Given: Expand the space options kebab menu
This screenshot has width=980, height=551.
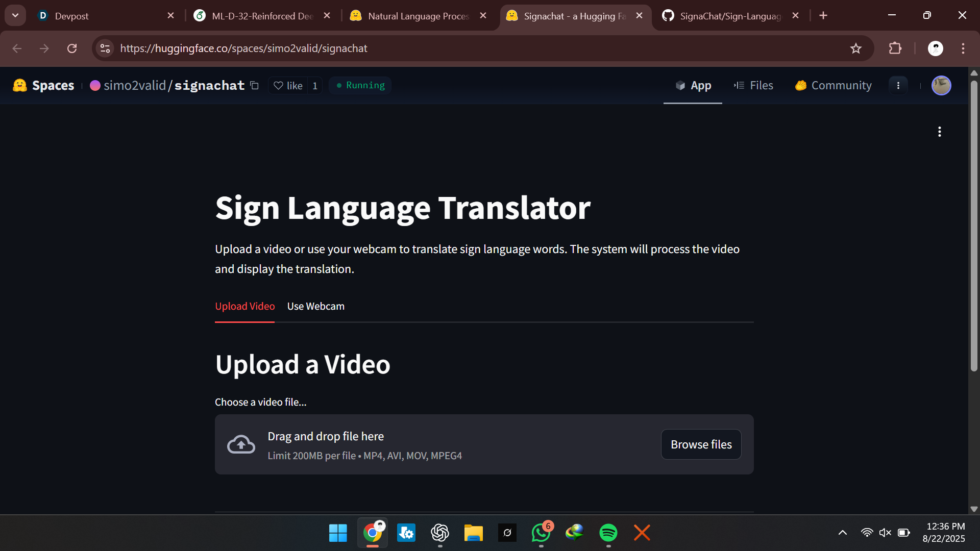Looking at the screenshot, I should (898, 86).
